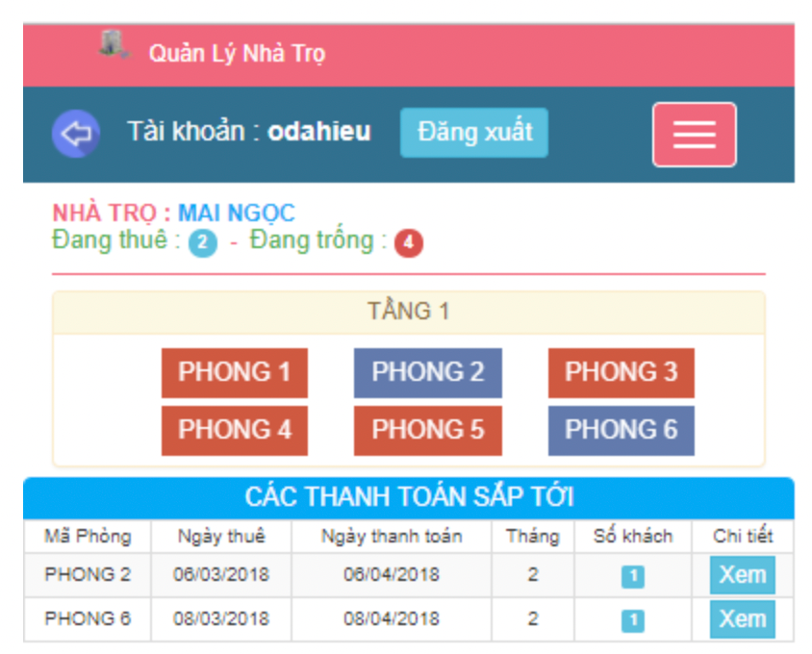
Task: Click table cell PHONG 2
Action: (88, 575)
